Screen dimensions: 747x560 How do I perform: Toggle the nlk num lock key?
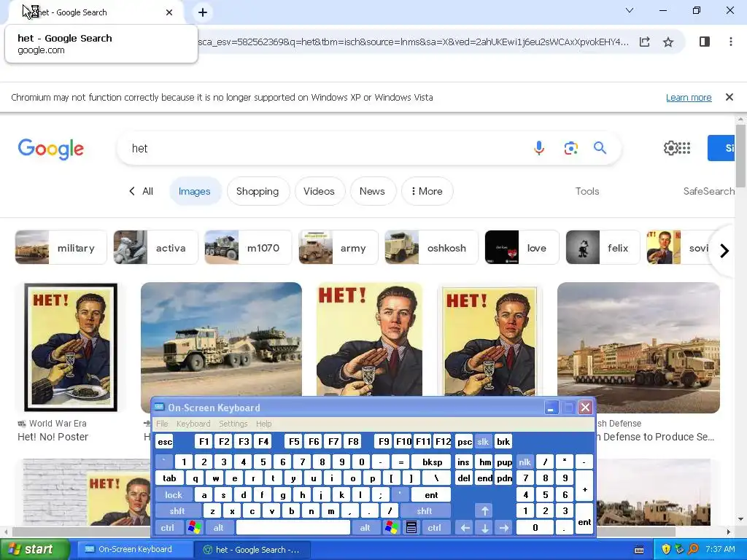[525, 462]
